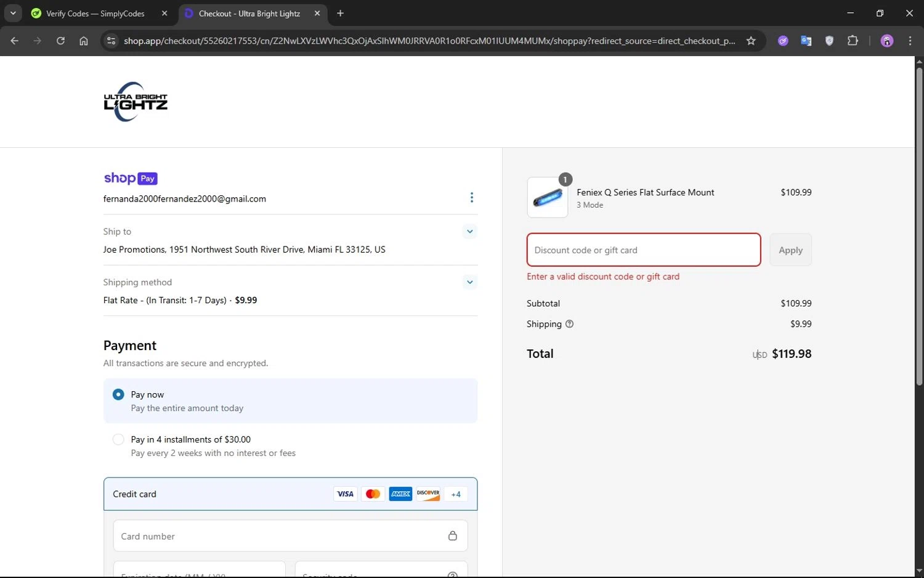Click the Mastercard icon

pyautogui.click(x=373, y=494)
